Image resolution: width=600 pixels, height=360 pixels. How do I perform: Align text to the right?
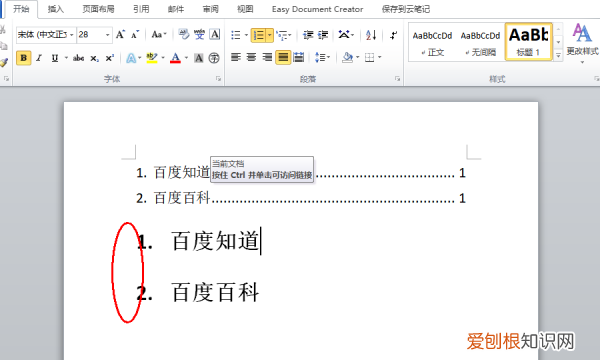tap(267, 57)
